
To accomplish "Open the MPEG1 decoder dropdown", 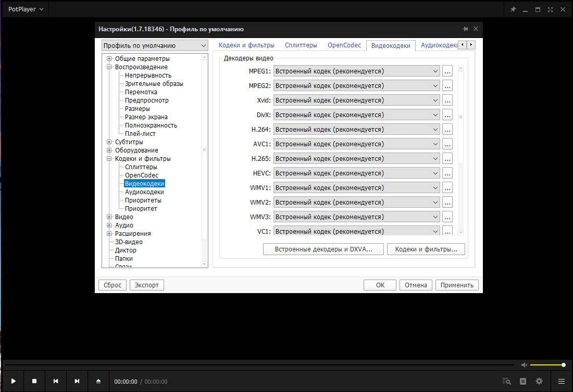I will [357, 71].
